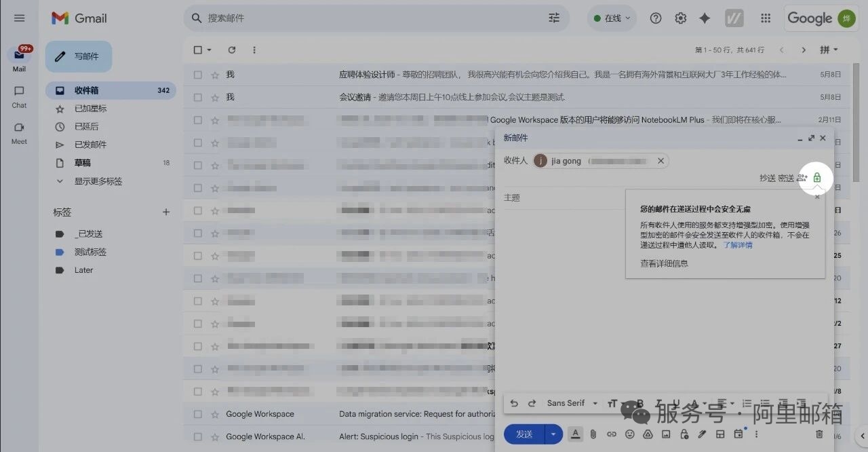Open the 草稿 drafts folder
The height and width of the screenshot is (452, 868).
(x=83, y=162)
